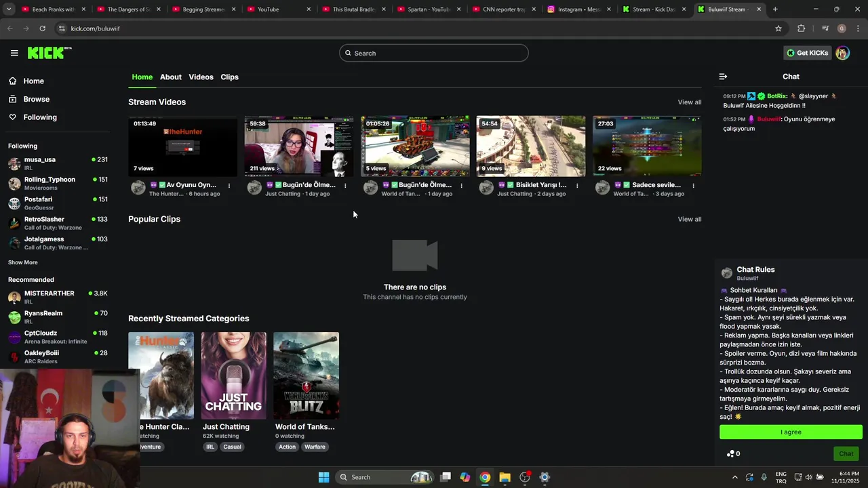Open Chrome extensions puzzle icon

click(x=802, y=28)
